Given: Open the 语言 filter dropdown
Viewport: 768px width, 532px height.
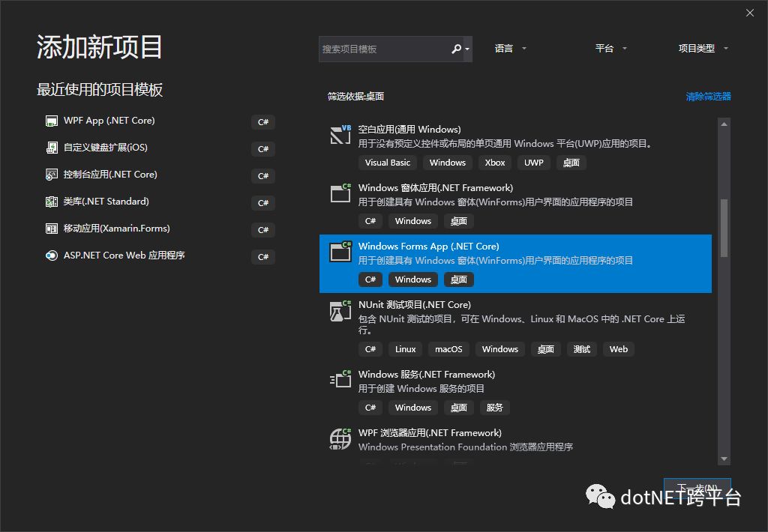Looking at the screenshot, I should [x=510, y=49].
